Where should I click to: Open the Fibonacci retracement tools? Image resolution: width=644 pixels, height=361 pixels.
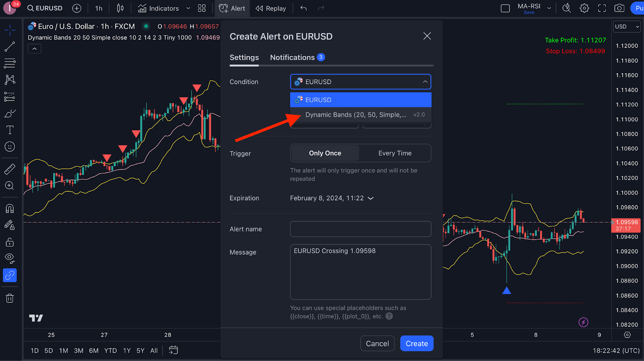10,63
